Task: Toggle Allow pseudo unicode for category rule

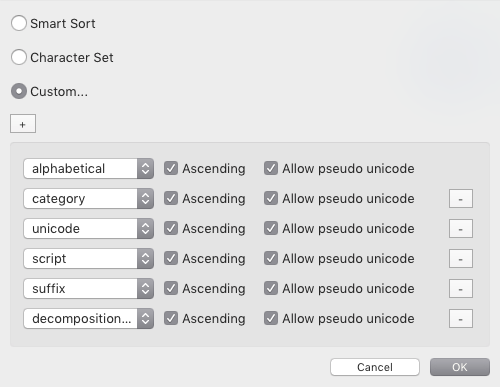Action: point(271,198)
